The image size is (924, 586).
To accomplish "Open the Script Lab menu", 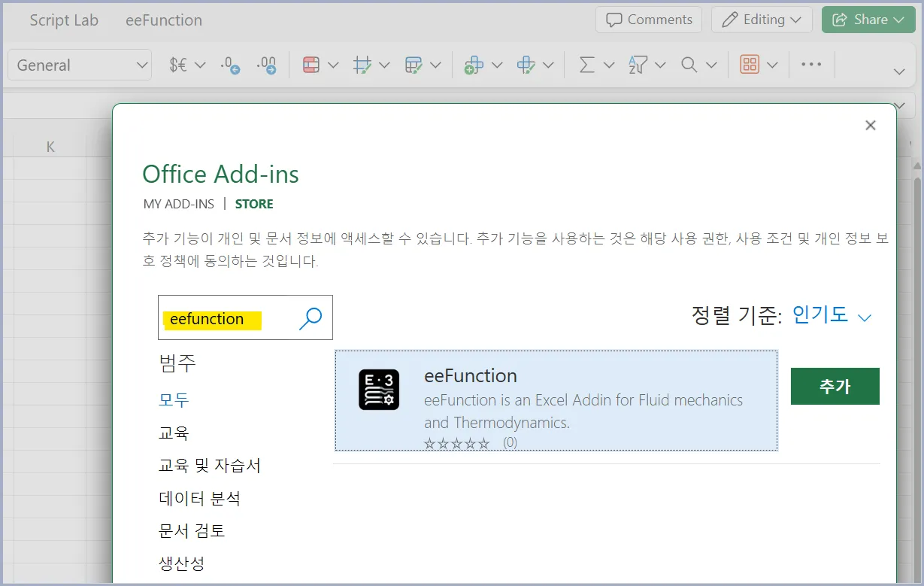I will tap(64, 20).
